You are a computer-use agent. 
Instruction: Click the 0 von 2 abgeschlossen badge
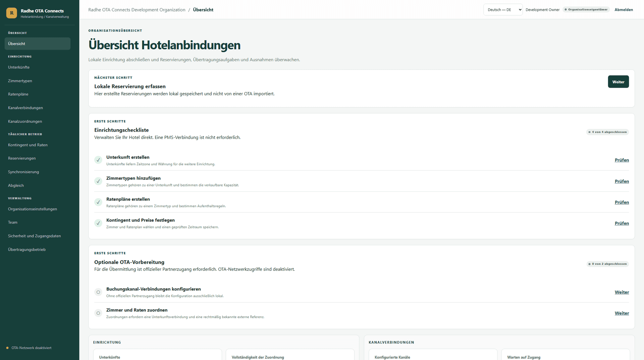coord(607,264)
